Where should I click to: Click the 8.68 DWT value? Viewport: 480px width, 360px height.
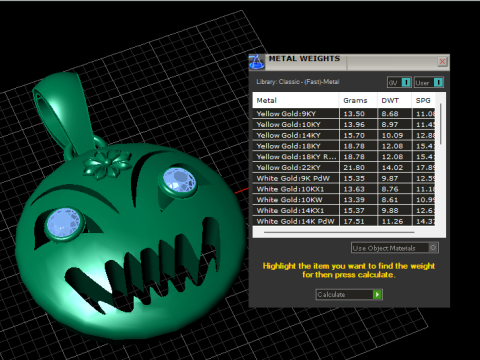390,114
